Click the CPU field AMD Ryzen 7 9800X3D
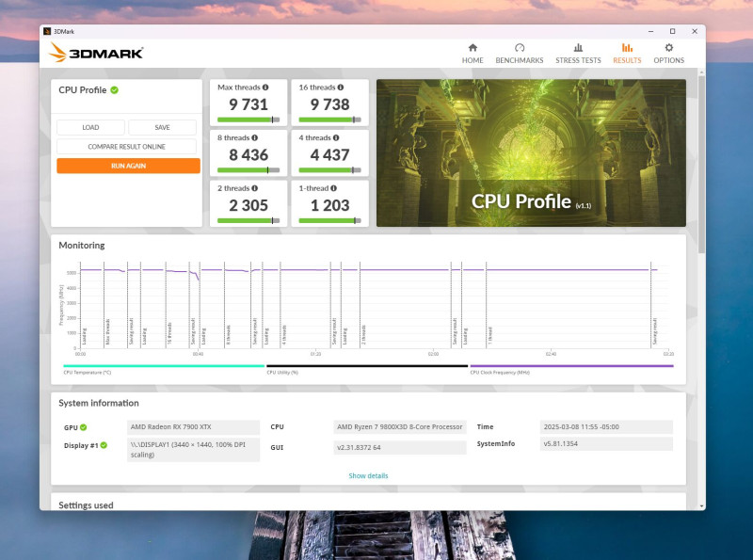Image resolution: width=753 pixels, height=560 pixels. pos(399,427)
